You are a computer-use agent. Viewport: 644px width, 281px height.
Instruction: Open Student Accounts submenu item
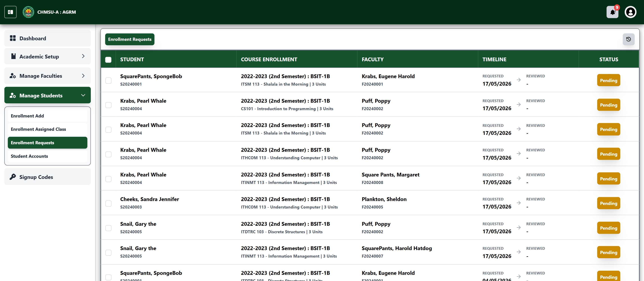click(48, 156)
